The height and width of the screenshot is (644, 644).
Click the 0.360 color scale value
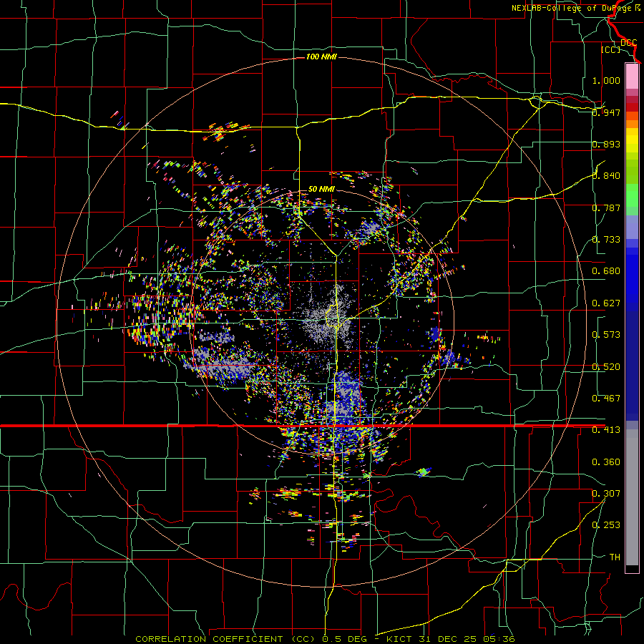click(606, 462)
